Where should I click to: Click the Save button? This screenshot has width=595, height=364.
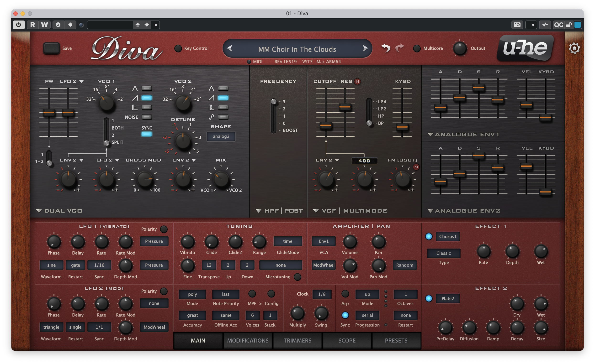coord(51,48)
